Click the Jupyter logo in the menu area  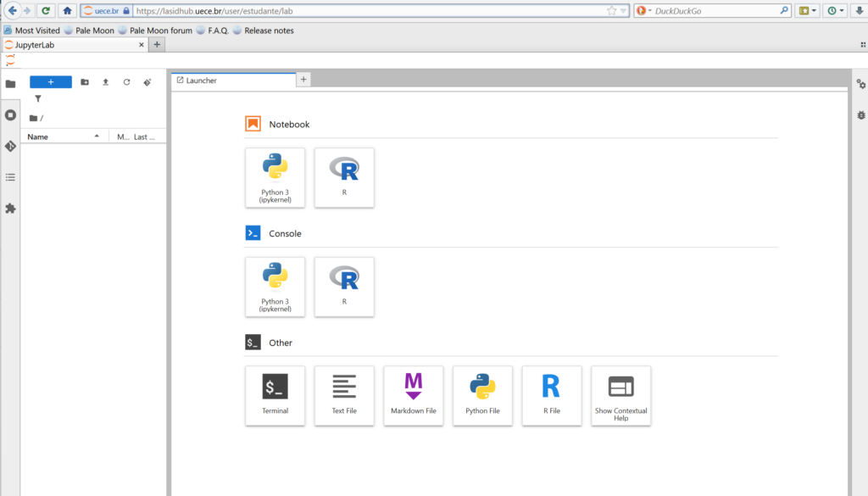[10, 60]
